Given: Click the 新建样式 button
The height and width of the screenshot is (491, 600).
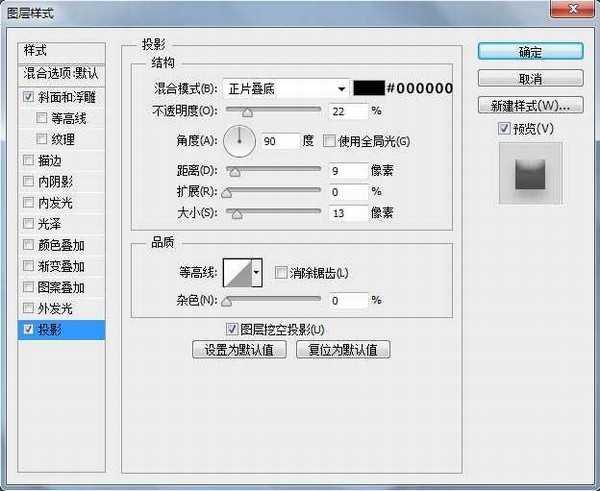Looking at the screenshot, I should click(x=530, y=105).
